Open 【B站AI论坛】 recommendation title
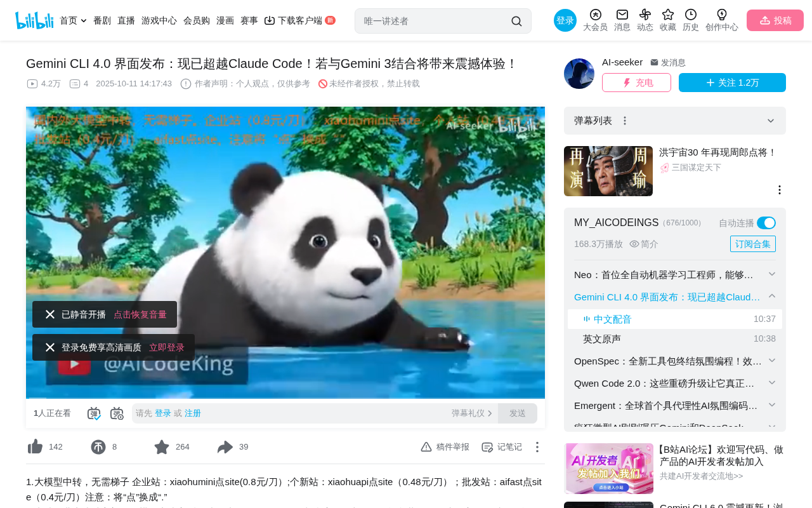The height and width of the screenshot is (508, 812). (722, 455)
